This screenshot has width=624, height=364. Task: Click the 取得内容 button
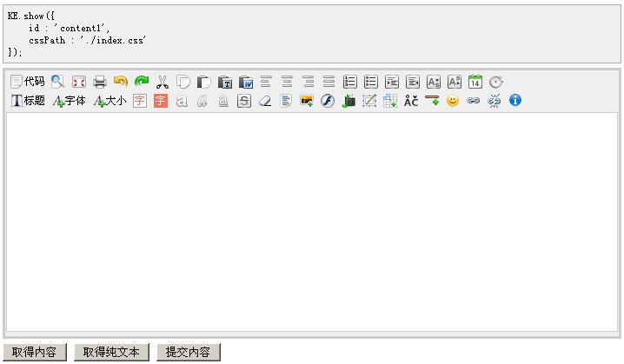(35, 353)
